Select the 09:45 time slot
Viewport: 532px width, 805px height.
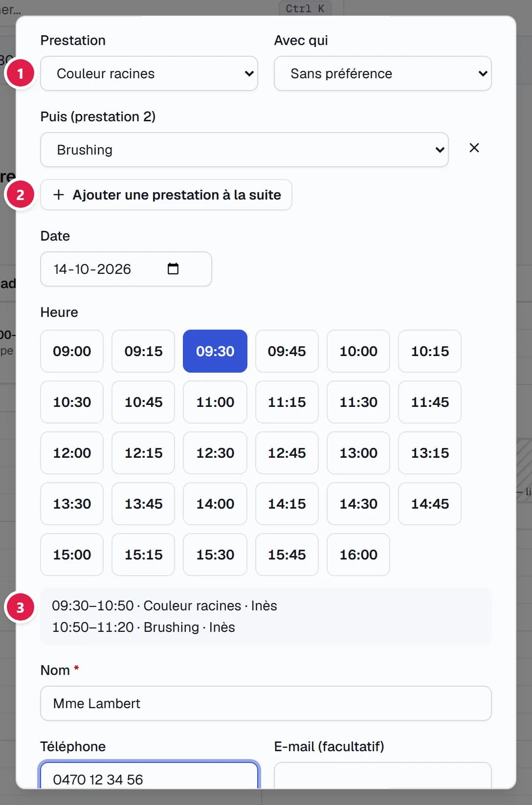click(287, 351)
